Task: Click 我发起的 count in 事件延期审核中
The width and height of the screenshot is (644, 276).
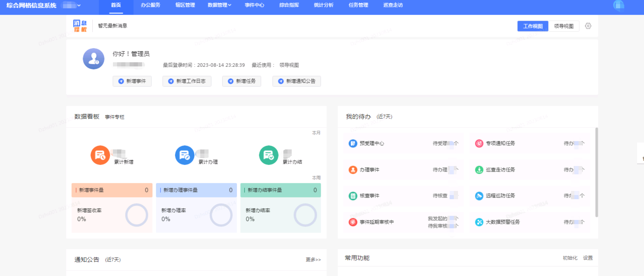Action: click(443, 219)
